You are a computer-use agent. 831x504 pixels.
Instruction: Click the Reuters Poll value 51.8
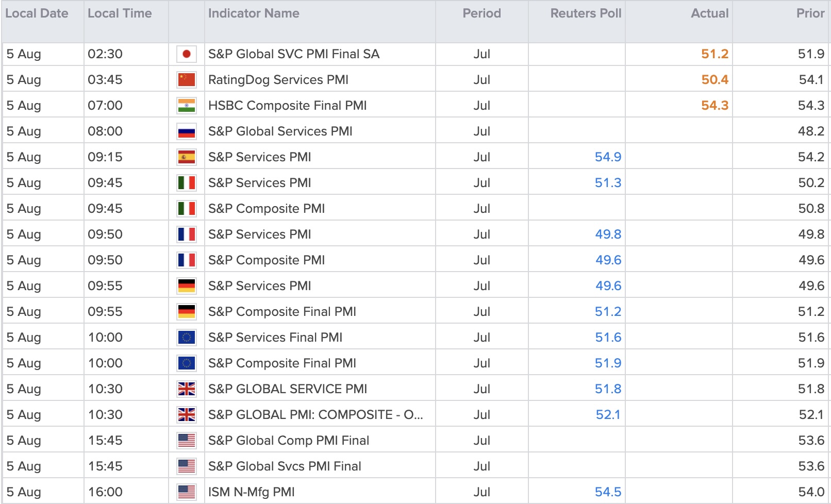(x=608, y=389)
